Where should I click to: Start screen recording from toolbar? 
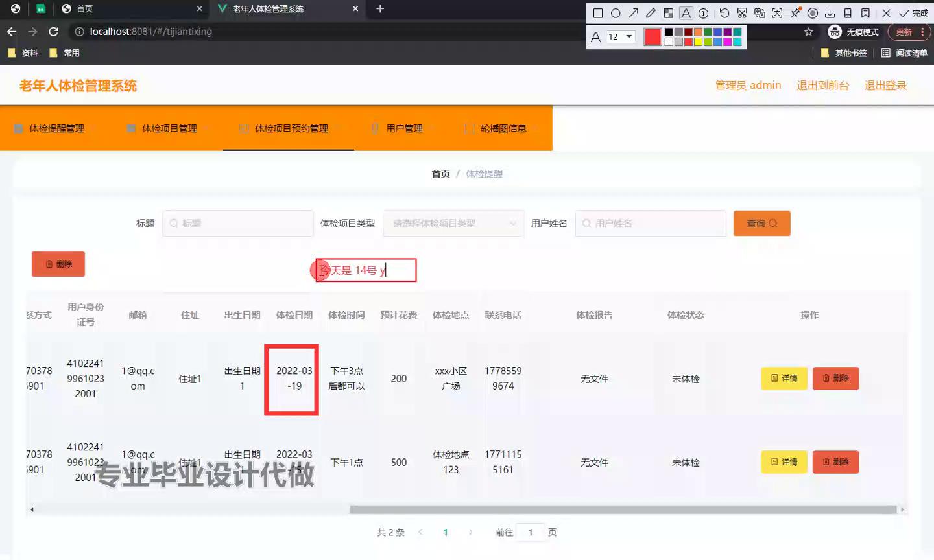(x=812, y=13)
